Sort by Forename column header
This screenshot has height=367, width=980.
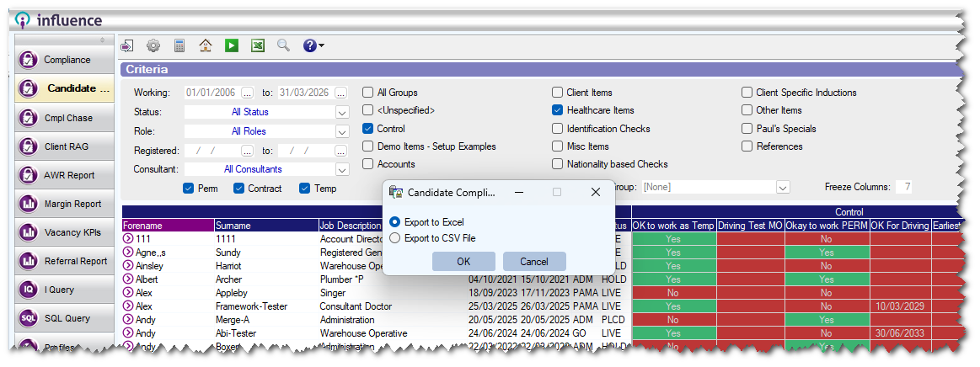[169, 226]
